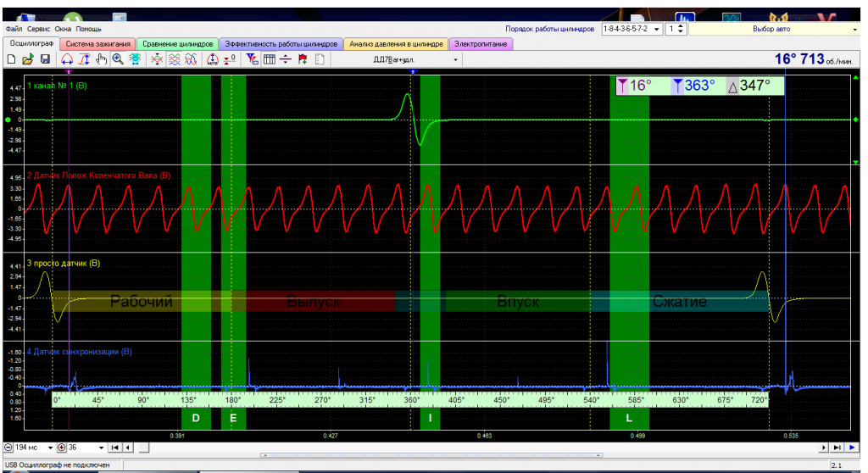Toggle the grid table icon
This screenshot has height=473, width=868.
coord(269,59)
